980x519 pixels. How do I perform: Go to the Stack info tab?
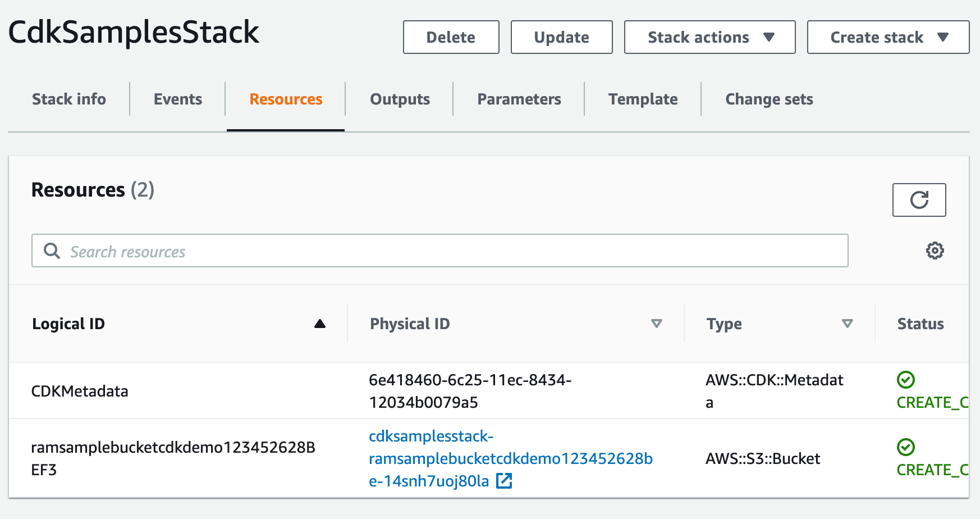(x=69, y=99)
